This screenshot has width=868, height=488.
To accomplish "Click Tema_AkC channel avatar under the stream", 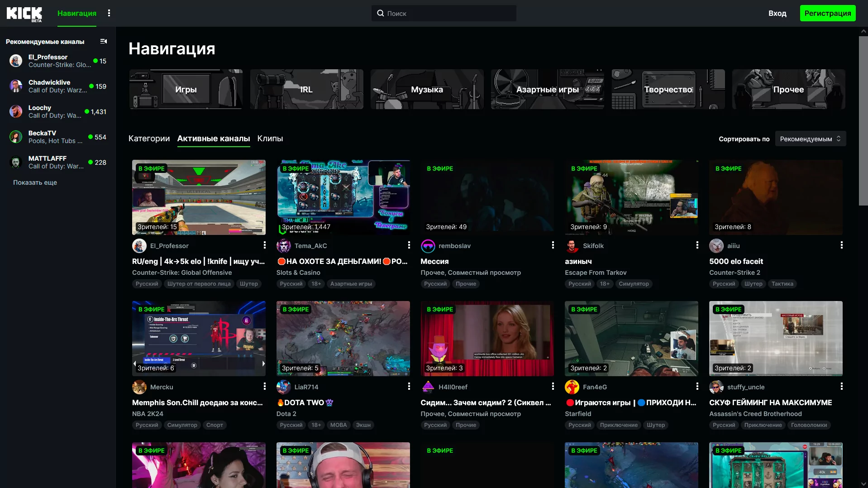I will point(284,246).
